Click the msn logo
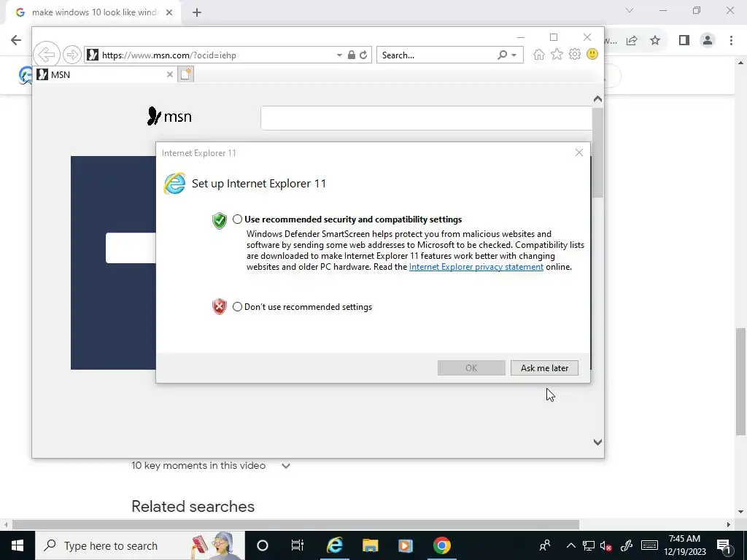 click(x=169, y=116)
